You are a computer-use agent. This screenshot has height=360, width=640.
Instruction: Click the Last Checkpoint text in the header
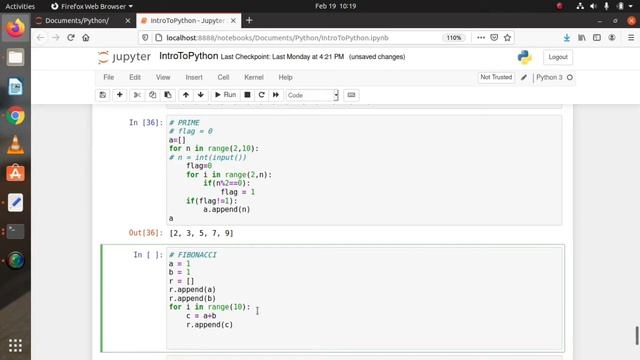[x=282, y=57]
